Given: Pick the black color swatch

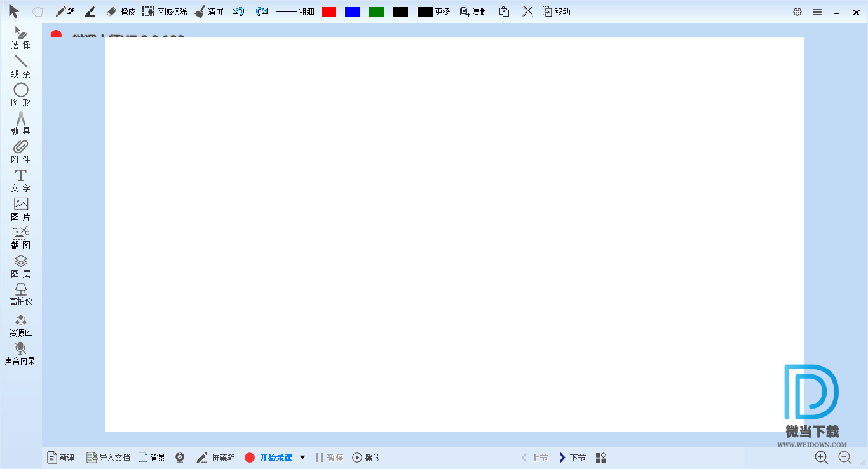Looking at the screenshot, I should [400, 11].
